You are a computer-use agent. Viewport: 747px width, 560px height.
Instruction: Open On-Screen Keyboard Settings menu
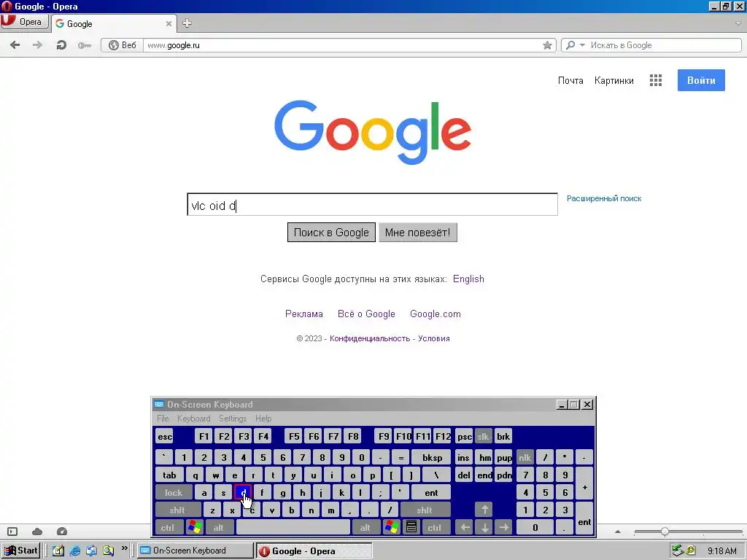click(x=233, y=419)
